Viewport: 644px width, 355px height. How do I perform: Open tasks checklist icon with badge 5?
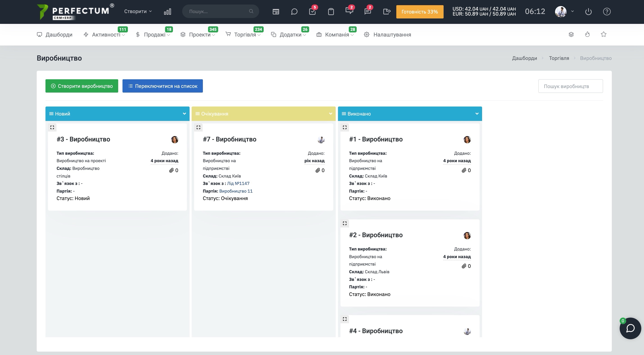coord(313,11)
